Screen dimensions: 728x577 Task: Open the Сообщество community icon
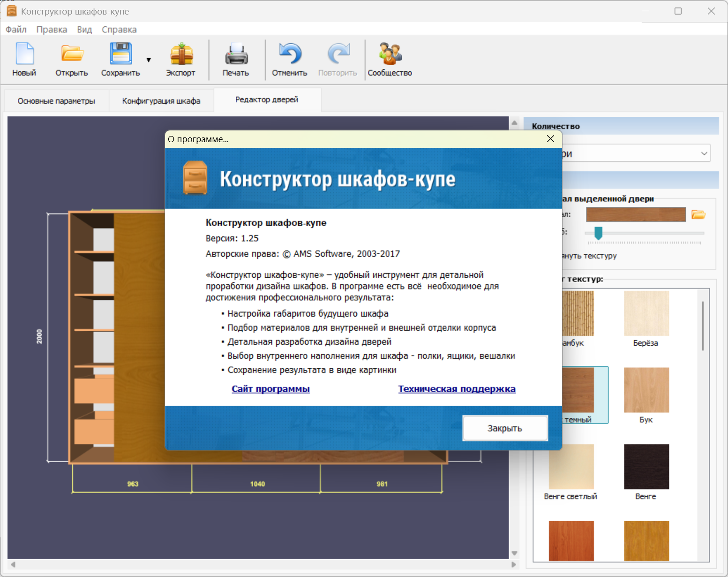coord(390,54)
